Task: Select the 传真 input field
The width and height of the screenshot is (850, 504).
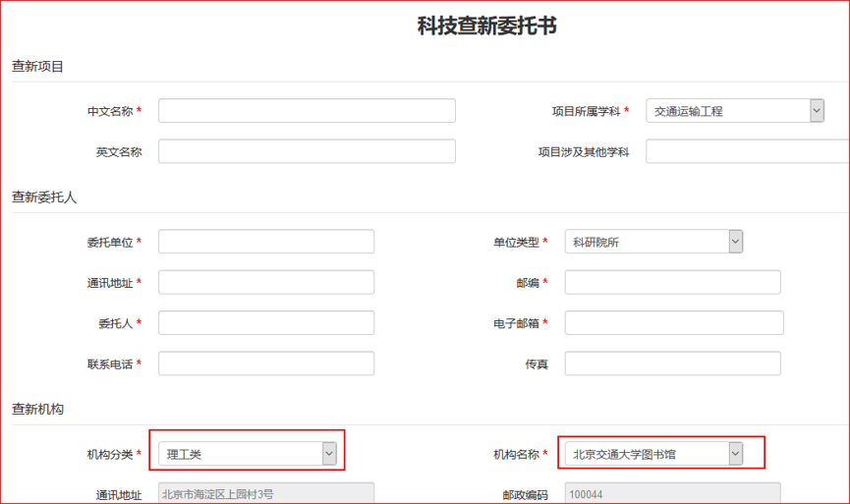Action: tap(673, 364)
